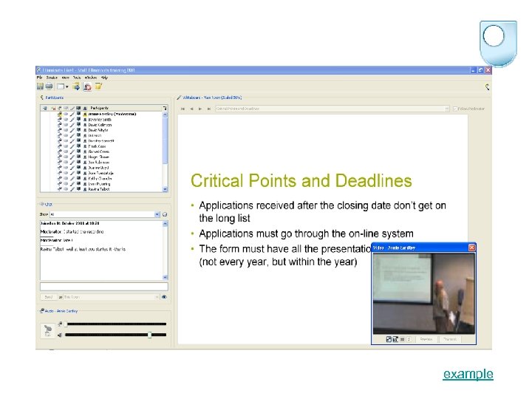Toggle pen permission for Beverley Smith
The height and width of the screenshot is (399, 532).
click(x=72, y=120)
